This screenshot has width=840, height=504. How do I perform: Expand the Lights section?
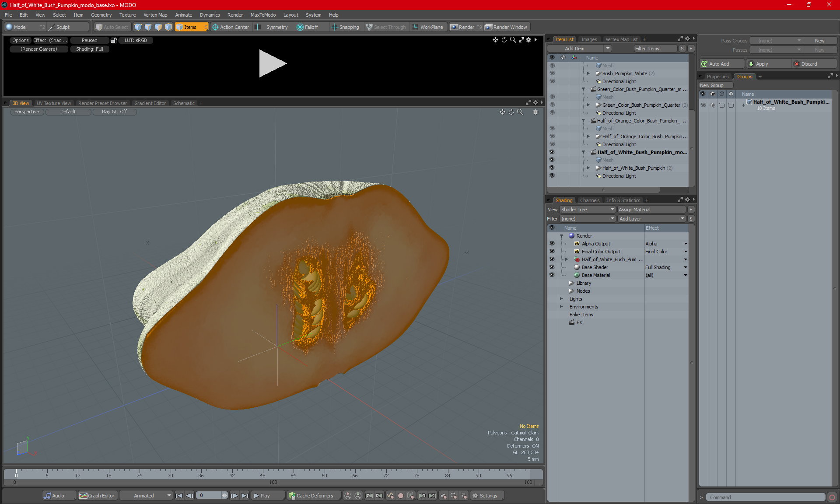[x=561, y=299]
